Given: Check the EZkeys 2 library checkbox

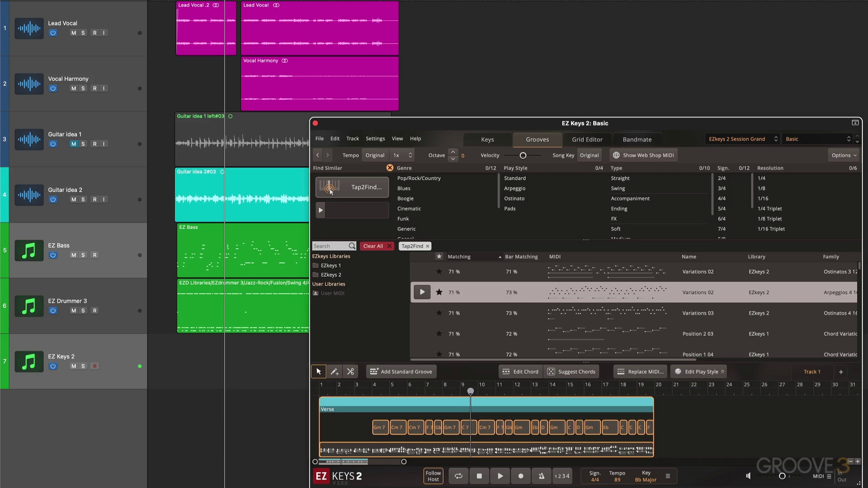Looking at the screenshot, I should point(316,275).
